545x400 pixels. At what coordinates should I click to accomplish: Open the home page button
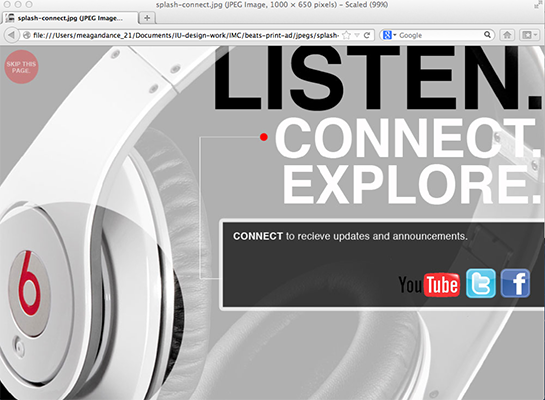pyautogui.click(x=507, y=35)
